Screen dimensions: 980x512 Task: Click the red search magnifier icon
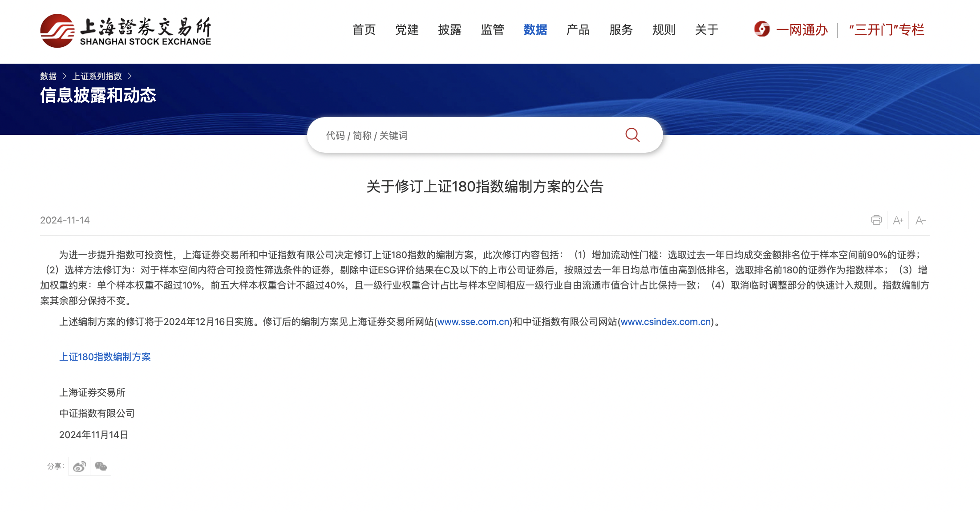pyautogui.click(x=632, y=135)
